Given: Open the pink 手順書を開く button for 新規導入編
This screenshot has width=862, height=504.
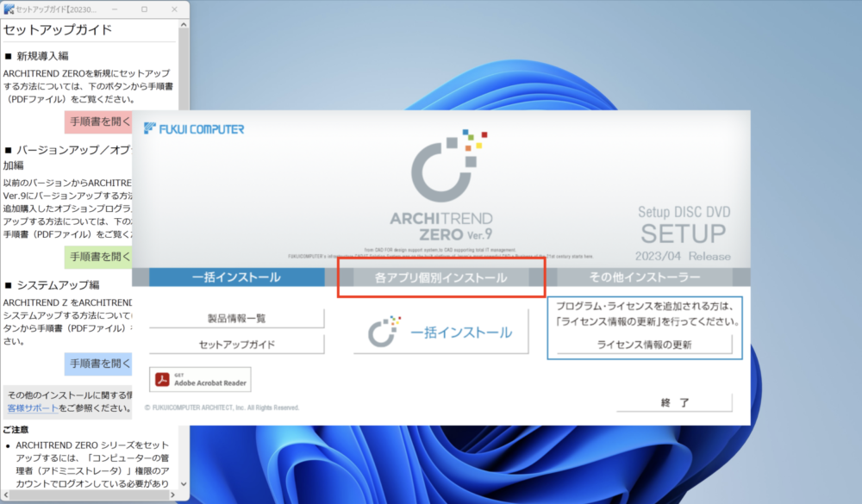Looking at the screenshot, I should [98, 122].
